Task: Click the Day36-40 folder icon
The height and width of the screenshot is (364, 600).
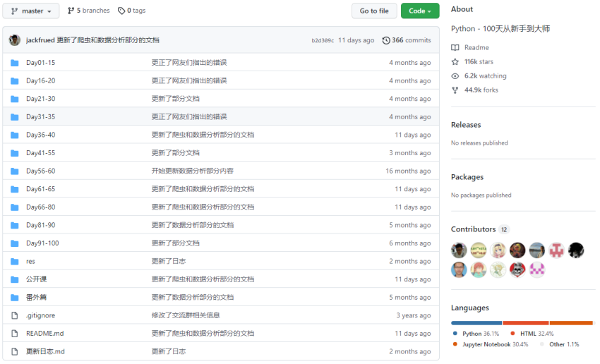Action: tap(15, 135)
